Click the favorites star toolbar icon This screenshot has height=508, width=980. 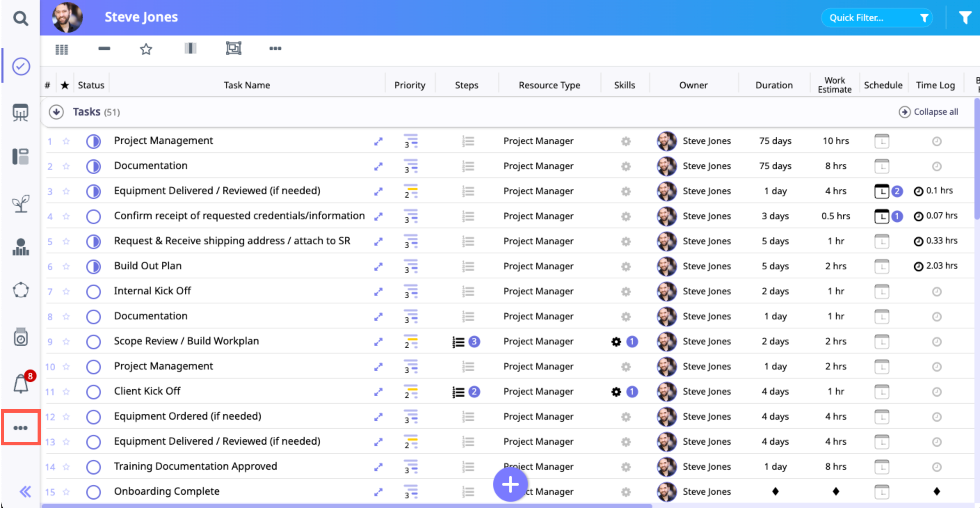pos(146,49)
